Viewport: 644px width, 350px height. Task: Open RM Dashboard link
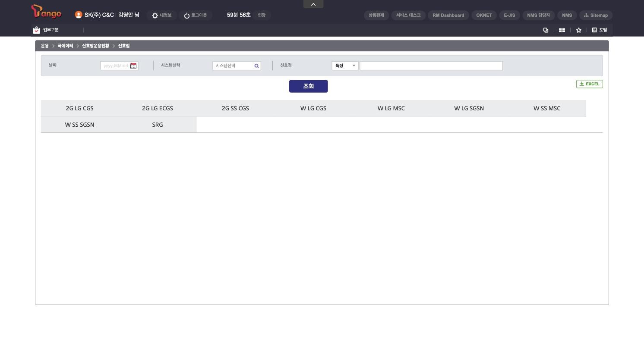click(x=448, y=16)
